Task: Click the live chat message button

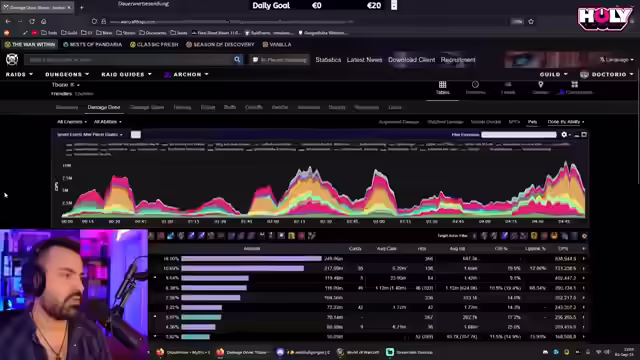Action: click(280, 60)
